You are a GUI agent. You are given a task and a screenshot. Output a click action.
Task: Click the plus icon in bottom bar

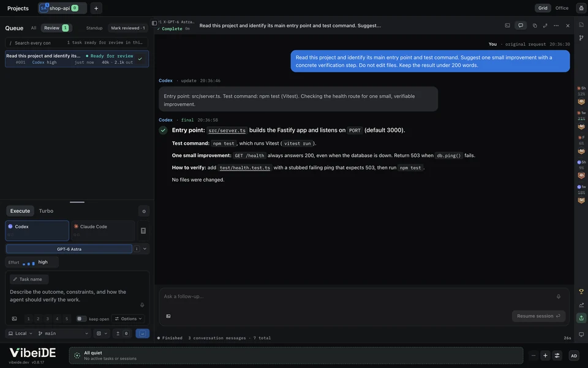545,356
